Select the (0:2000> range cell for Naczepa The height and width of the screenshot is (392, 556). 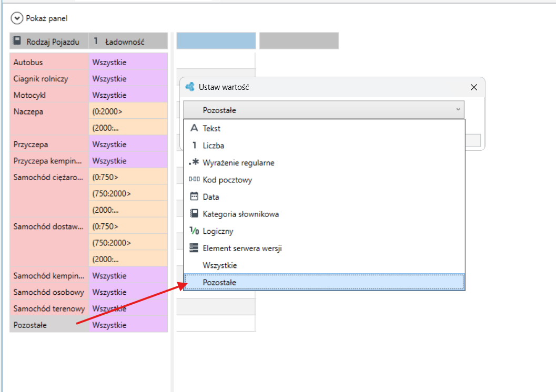[128, 111]
